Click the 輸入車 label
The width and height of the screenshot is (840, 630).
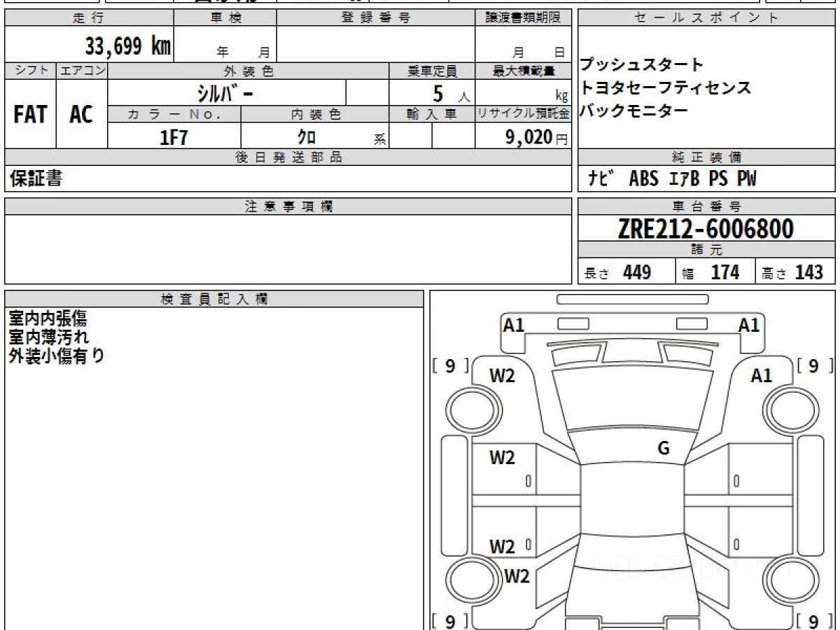tap(432, 114)
